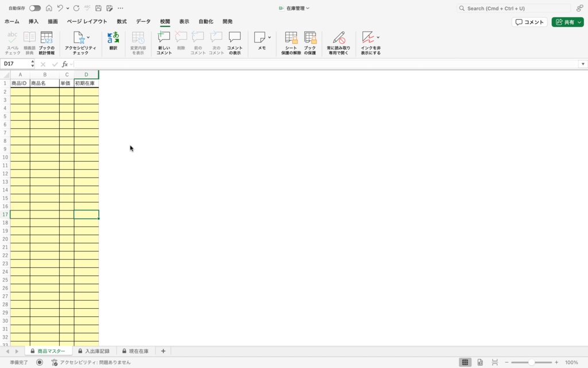
Task: Click ブックの保護 protect workbook
Action: coord(310,43)
